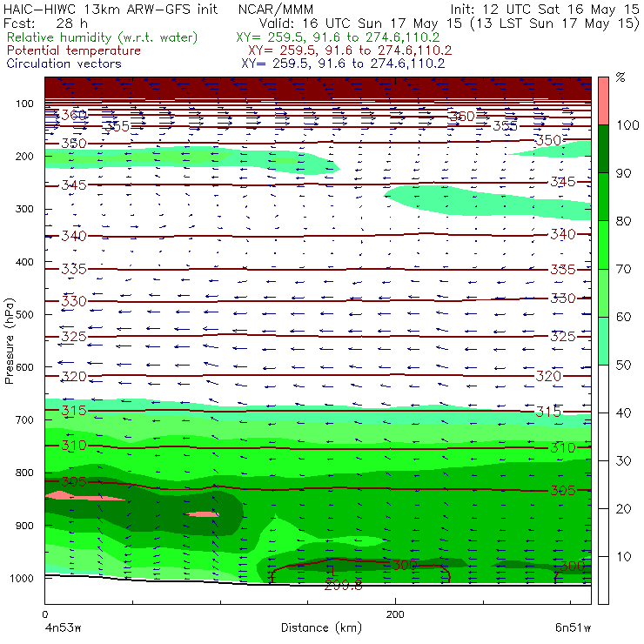Click the left-side '350' contour label

74,144
